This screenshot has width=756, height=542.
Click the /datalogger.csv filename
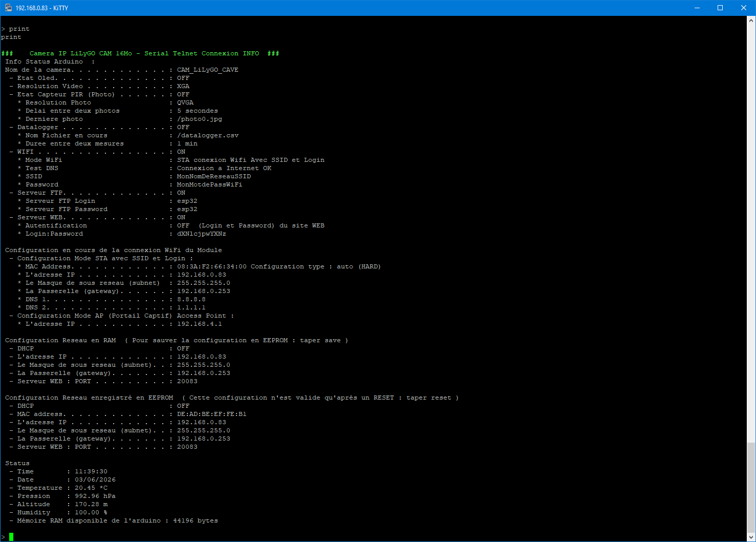[x=208, y=135]
